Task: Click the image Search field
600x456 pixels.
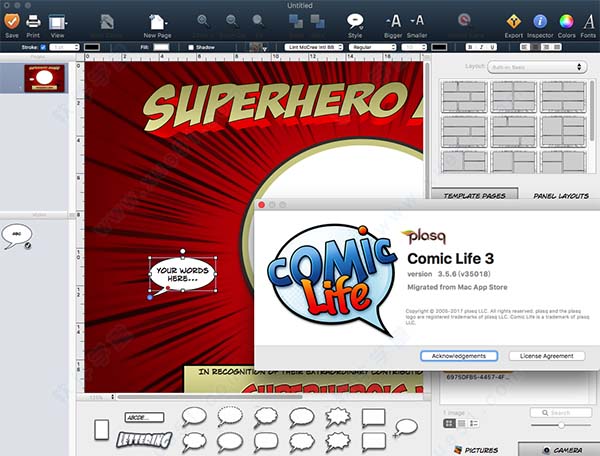Action: tap(561, 413)
